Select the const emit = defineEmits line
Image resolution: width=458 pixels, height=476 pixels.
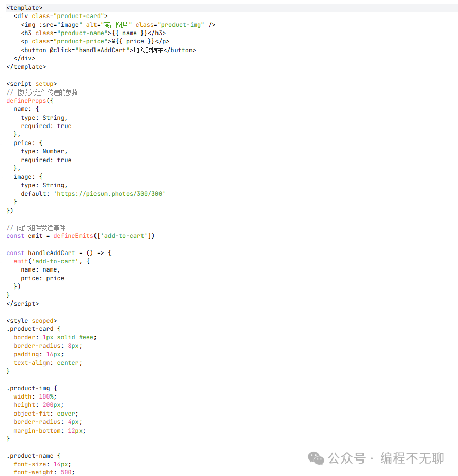pos(81,236)
